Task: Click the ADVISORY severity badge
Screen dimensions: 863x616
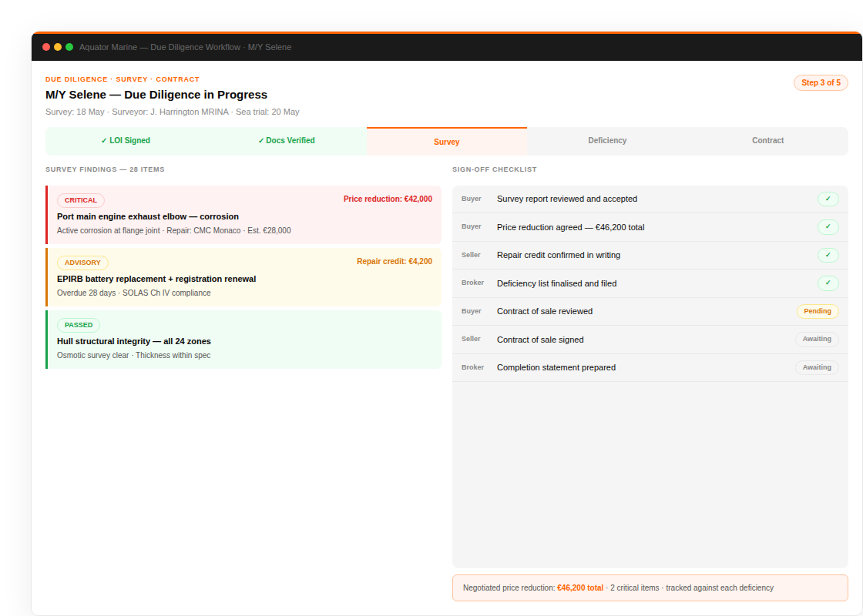Action: pos(82,263)
